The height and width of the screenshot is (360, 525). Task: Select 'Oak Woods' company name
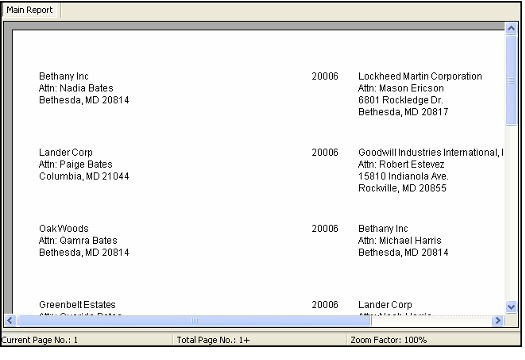point(64,229)
